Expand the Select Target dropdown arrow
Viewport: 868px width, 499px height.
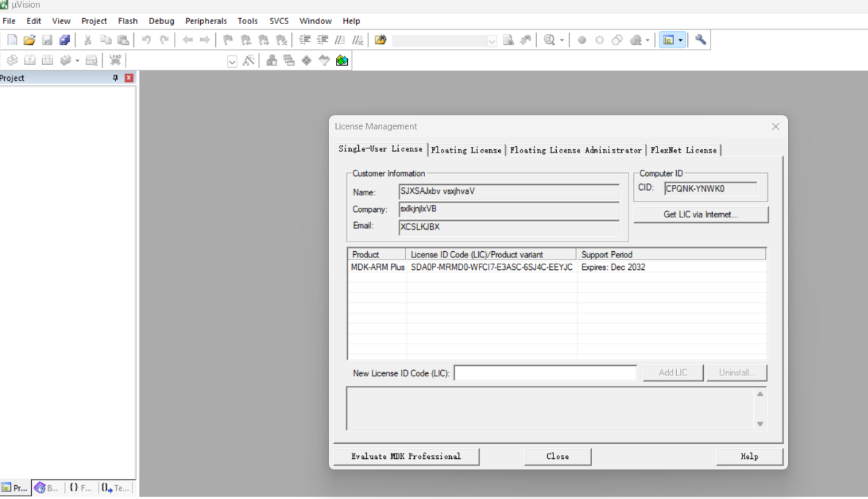coord(232,61)
